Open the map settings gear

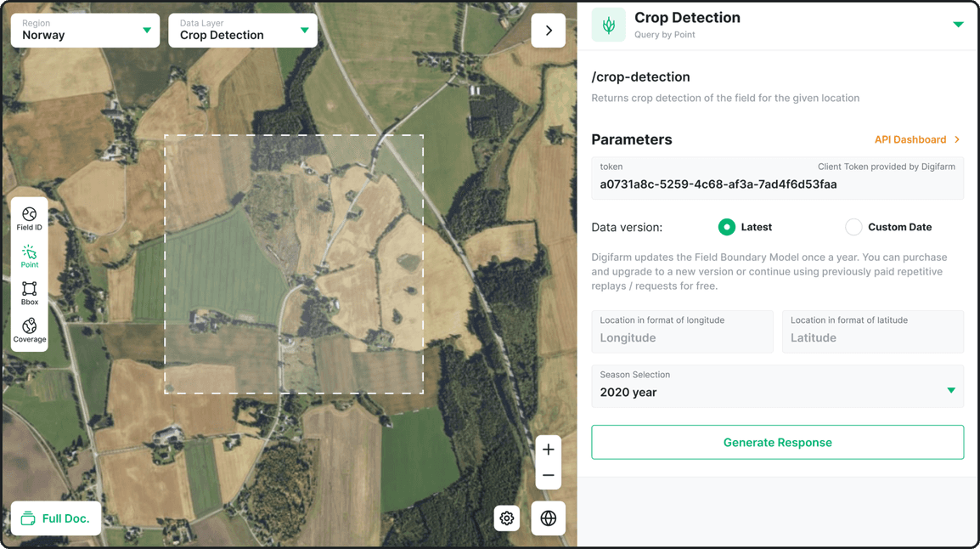pos(507,518)
